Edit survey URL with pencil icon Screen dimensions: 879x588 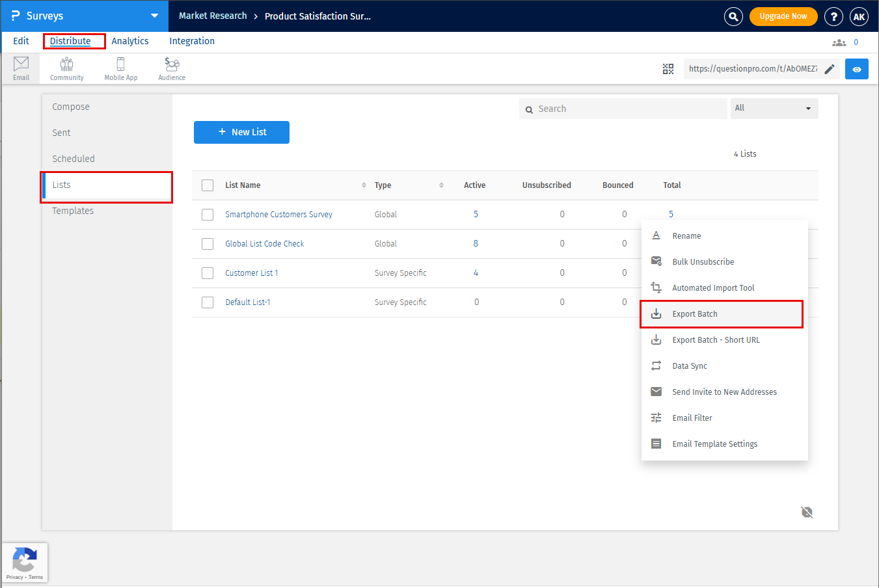(x=830, y=69)
